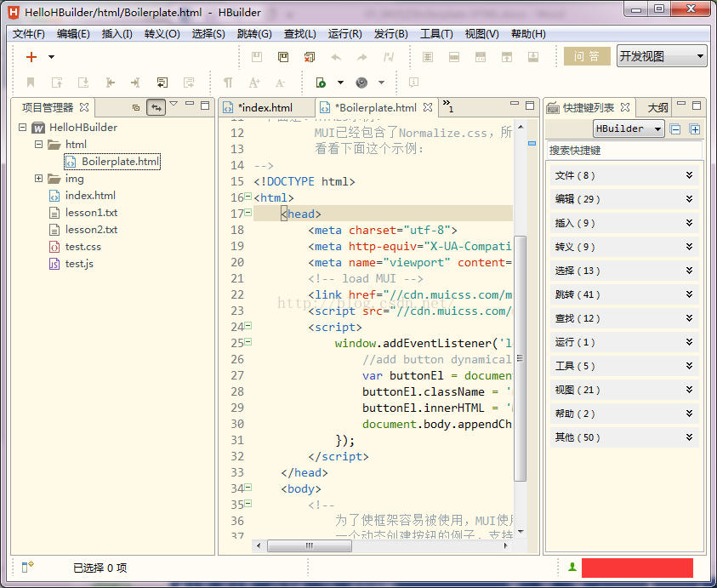
Task: Open the dropdown next to browser preview icon
Action: click(x=381, y=83)
